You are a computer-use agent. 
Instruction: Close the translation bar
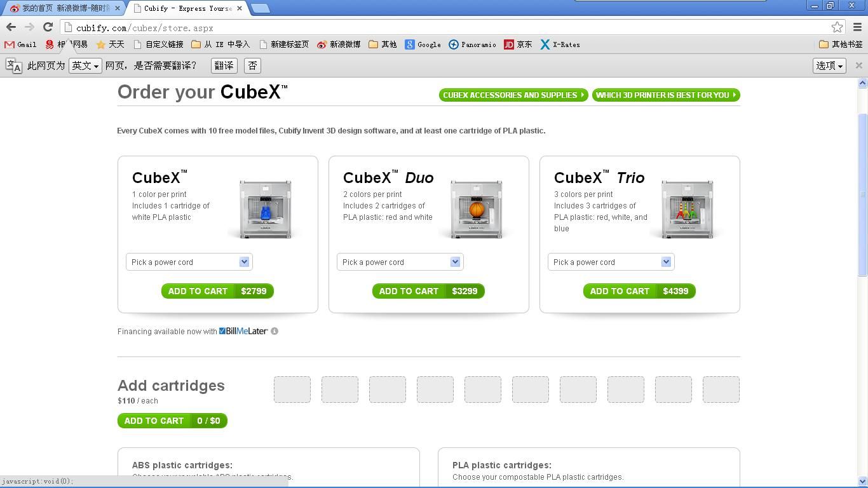[x=858, y=65]
